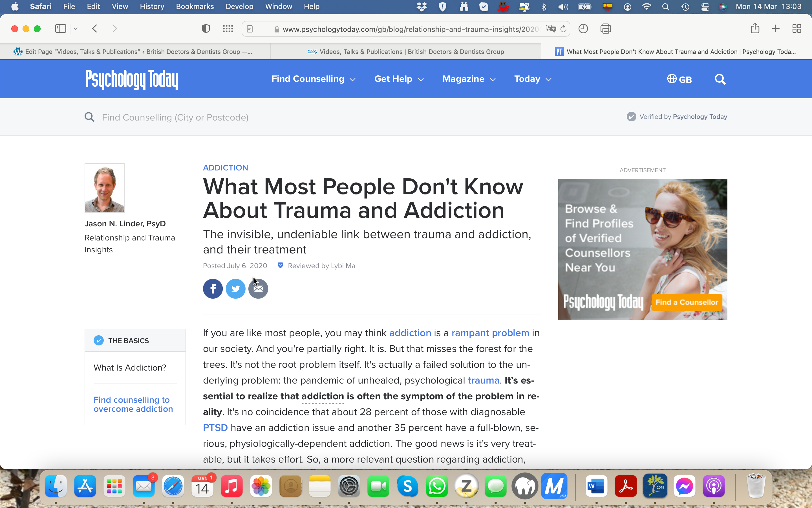
Task: Click the Psychology Today logo
Action: [132, 79]
